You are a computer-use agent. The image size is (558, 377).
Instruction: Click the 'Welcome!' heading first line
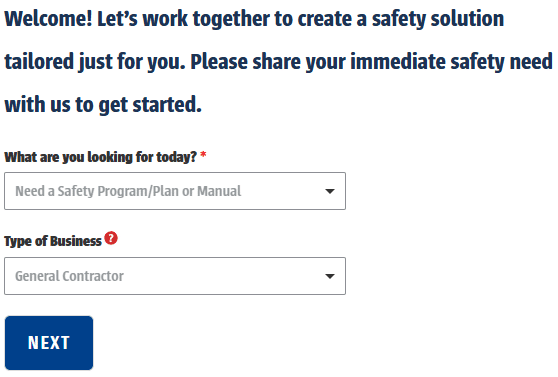click(x=254, y=19)
